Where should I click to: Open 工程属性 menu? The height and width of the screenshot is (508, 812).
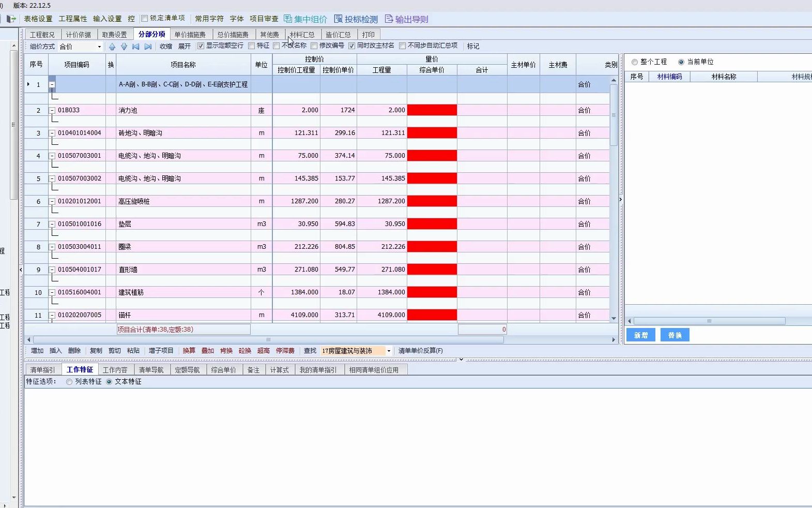73,19
